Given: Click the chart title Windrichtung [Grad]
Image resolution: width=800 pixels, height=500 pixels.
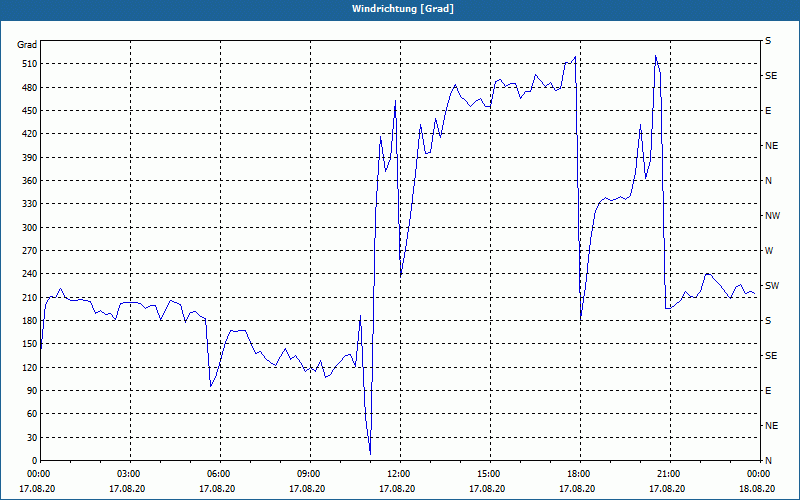Looking at the screenshot, I should tap(403, 9).
